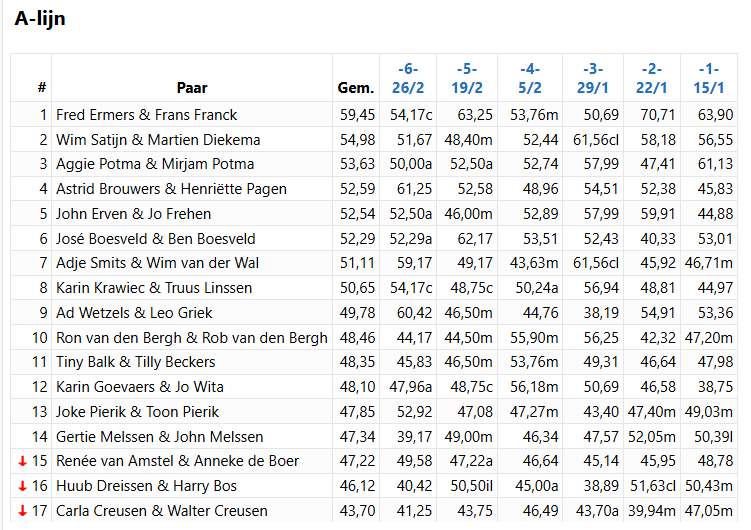Screen dimensions: 751x530
Task: Open session -5- 19/2 column link
Action: (x=467, y=78)
